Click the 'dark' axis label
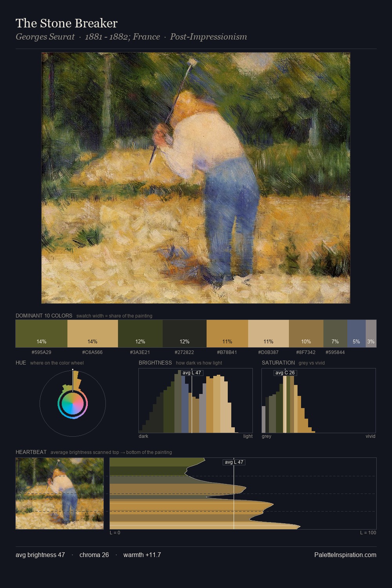This screenshot has height=588, width=392. 143,436
